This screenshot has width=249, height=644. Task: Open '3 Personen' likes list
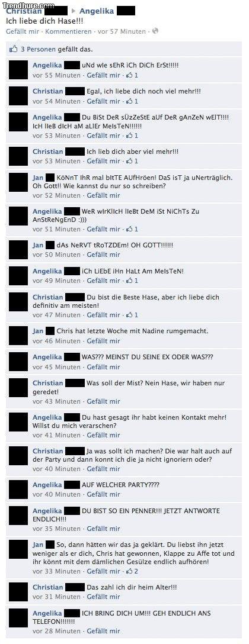tap(39, 49)
